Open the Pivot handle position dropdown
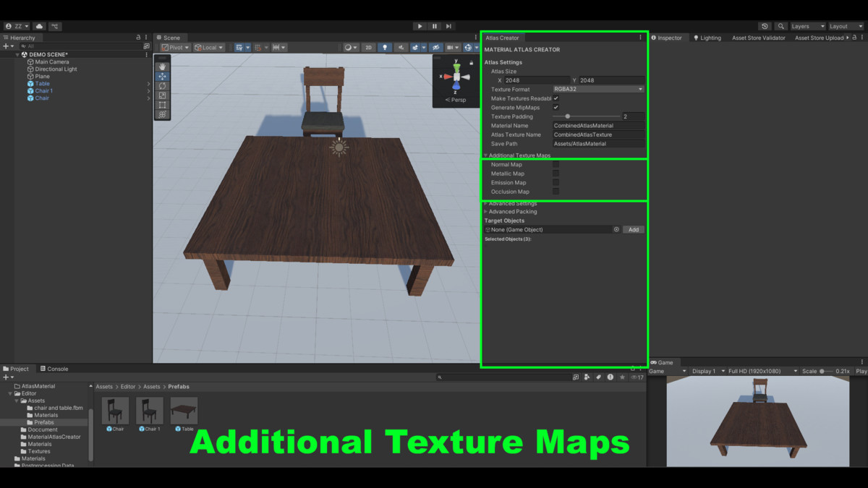 click(x=175, y=48)
